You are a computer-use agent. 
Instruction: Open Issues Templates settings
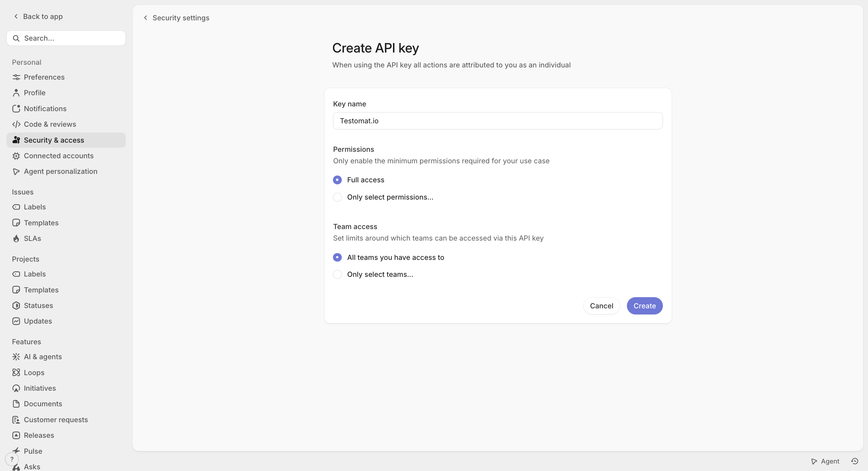pos(66,223)
